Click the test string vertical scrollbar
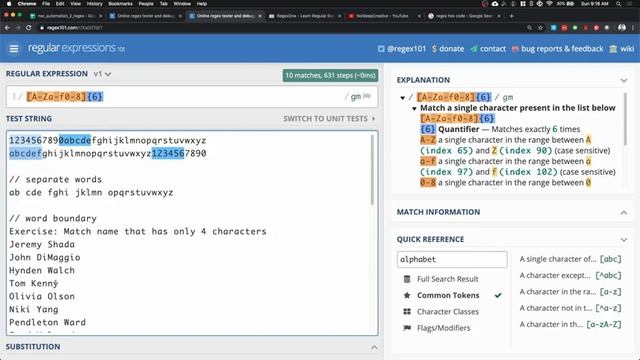This screenshot has width=640, height=360. pos(372,169)
